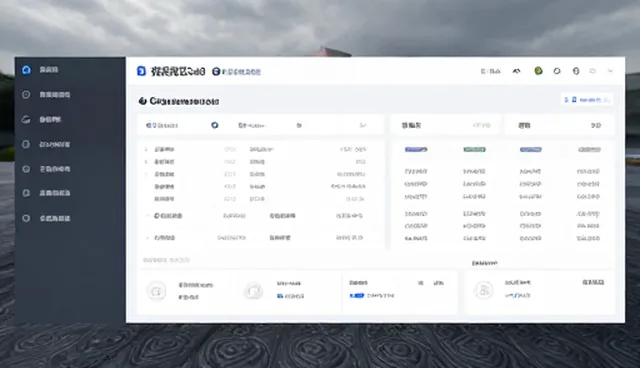640x368 pixels.
Task: Open the last sidebar menu item's icon
Action: point(26,218)
